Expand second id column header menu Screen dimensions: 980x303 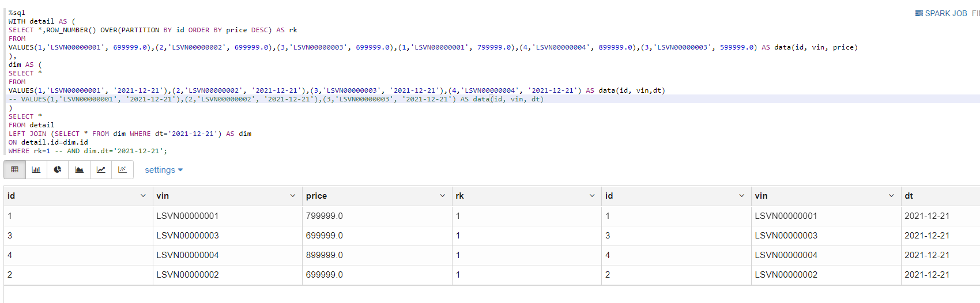[x=742, y=196]
